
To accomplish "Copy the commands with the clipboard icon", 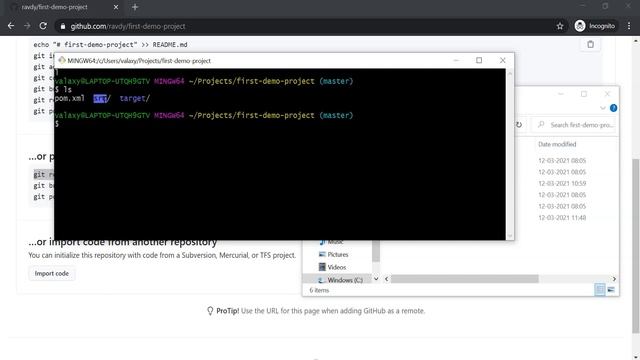I will click(x=590, y=44).
